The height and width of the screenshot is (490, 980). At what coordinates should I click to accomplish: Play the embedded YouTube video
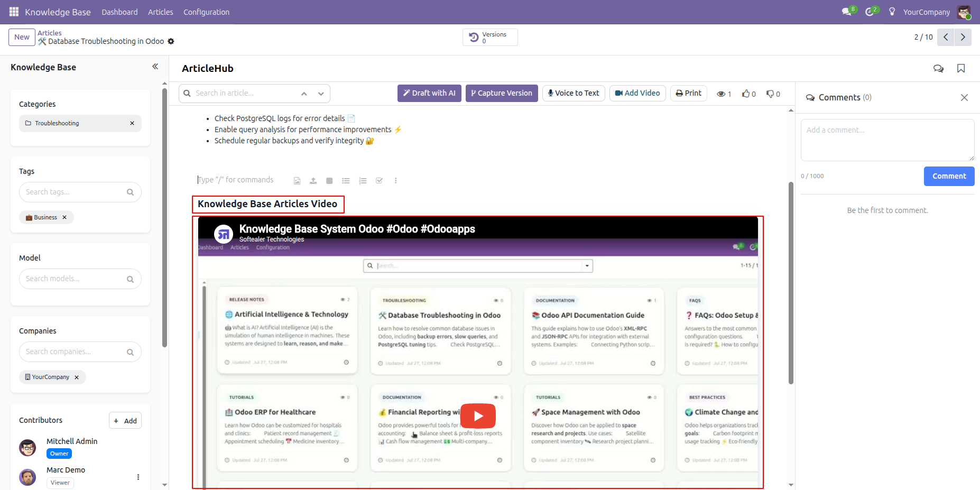(x=478, y=416)
